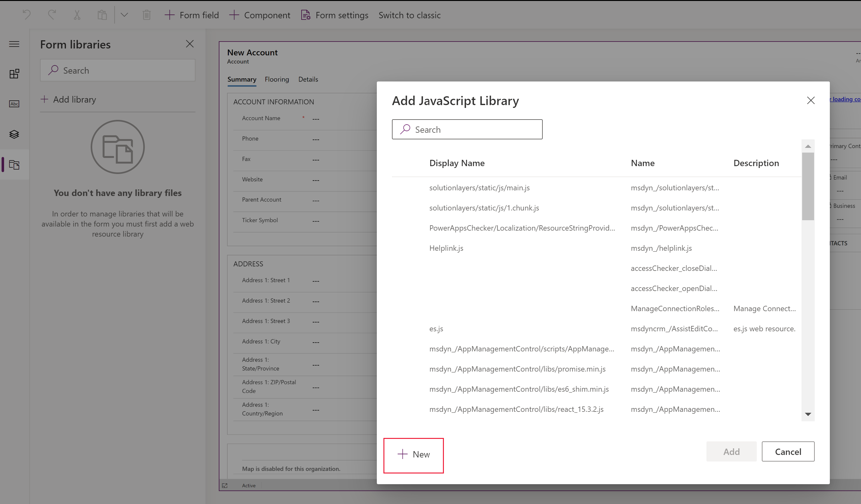
Task: Click the New button to create library
Action: tap(414, 454)
